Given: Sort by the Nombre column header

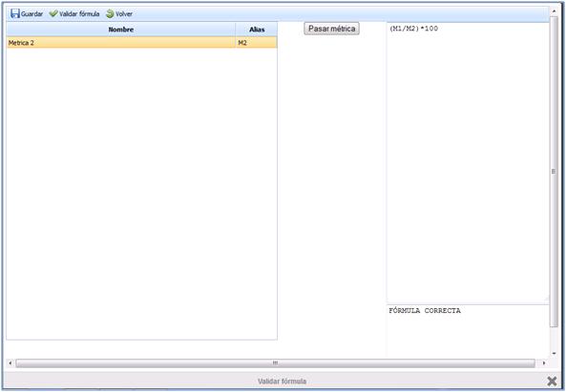Looking at the screenshot, I should (121, 30).
